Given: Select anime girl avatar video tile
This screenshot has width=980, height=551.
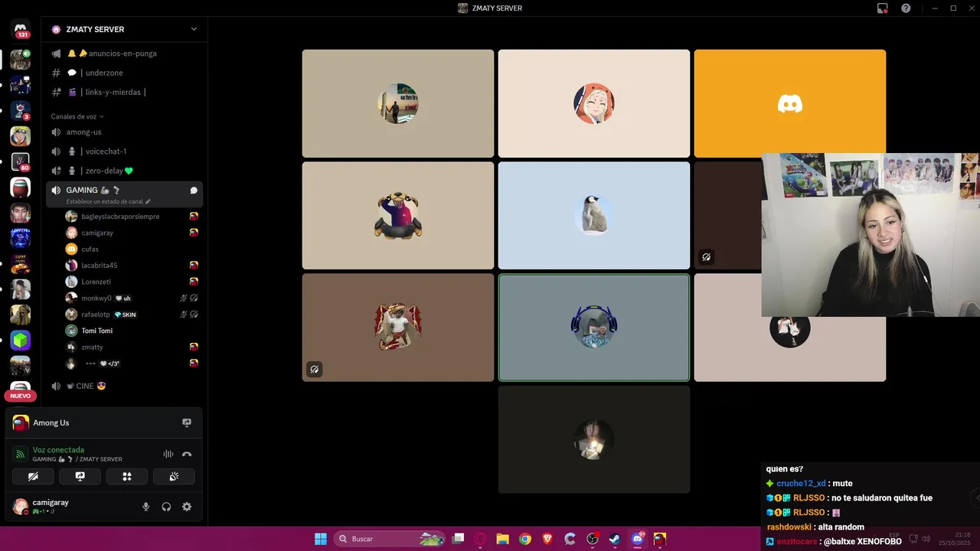Looking at the screenshot, I should tap(594, 103).
